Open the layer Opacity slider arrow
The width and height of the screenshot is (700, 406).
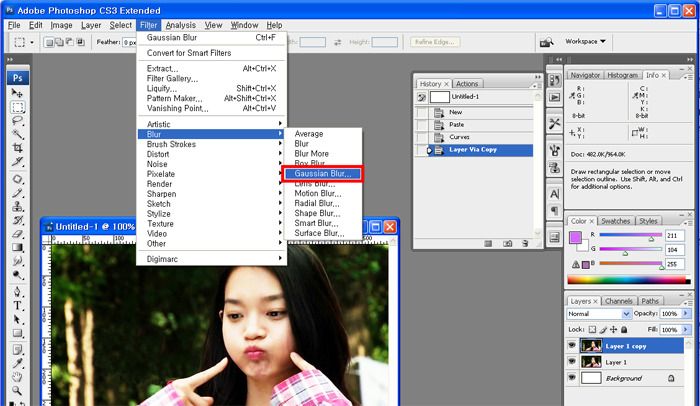[686, 314]
